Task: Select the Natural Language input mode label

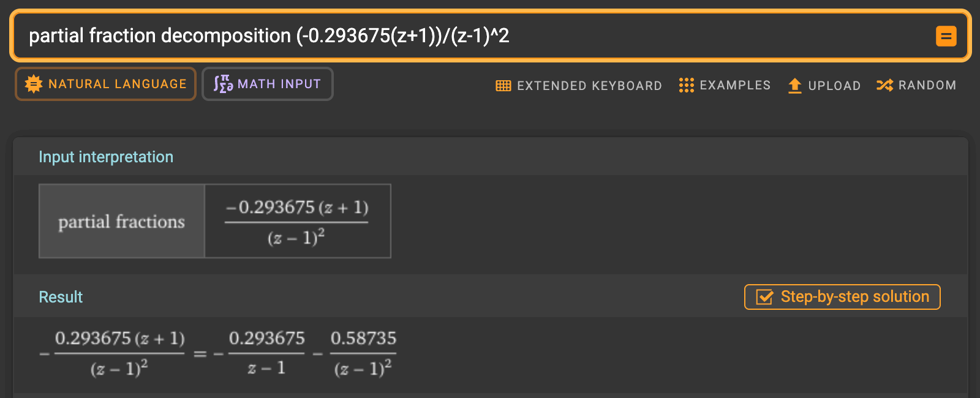Action: click(117, 84)
